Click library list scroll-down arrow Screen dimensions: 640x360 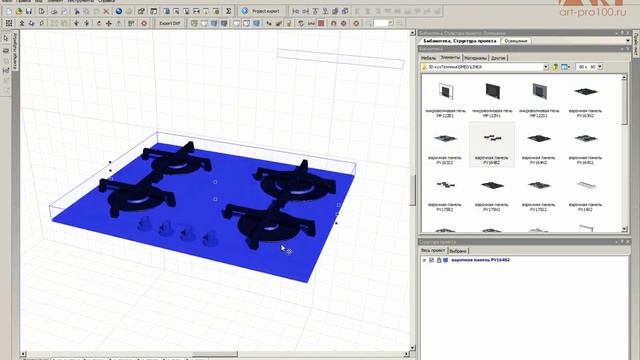point(624,229)
